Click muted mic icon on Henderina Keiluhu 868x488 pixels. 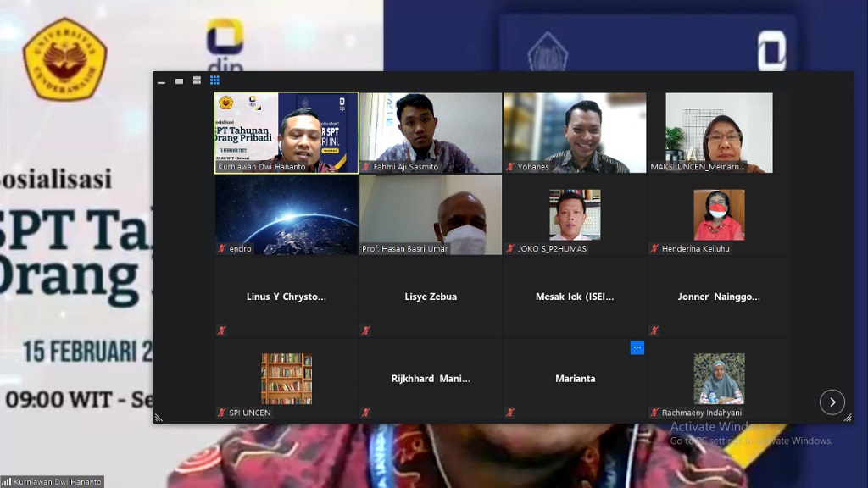tap(654, 248)
